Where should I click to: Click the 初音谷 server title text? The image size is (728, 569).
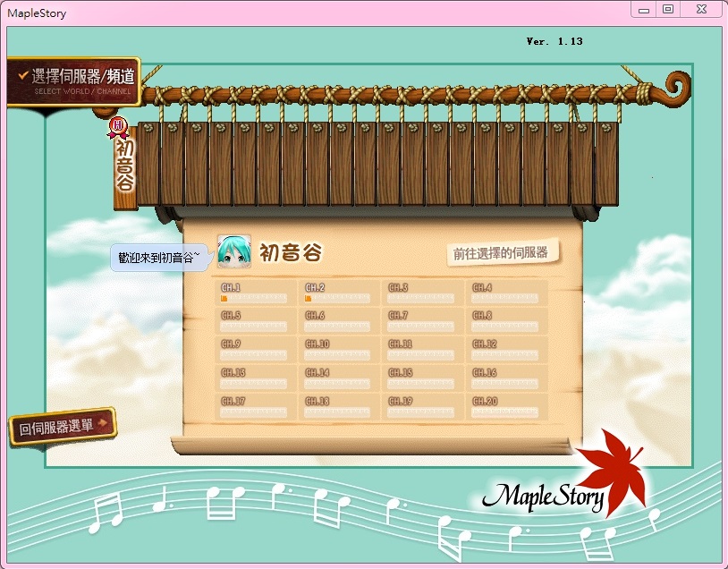[291, 252]
